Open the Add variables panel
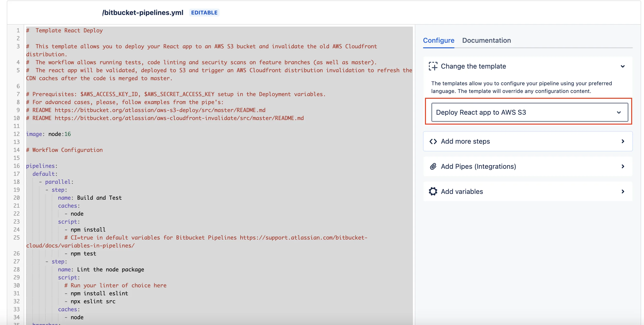Screen dimensions: 644x325 (x=527, y=191)
